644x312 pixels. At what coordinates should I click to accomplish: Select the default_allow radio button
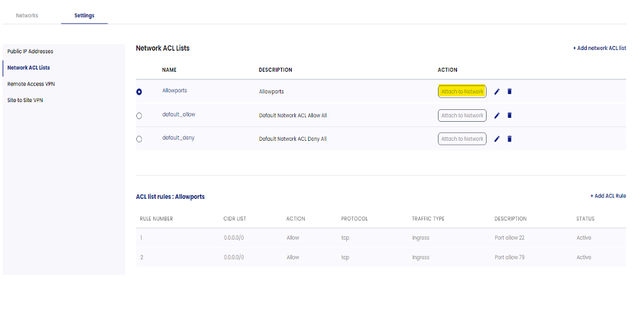(139, 116)
